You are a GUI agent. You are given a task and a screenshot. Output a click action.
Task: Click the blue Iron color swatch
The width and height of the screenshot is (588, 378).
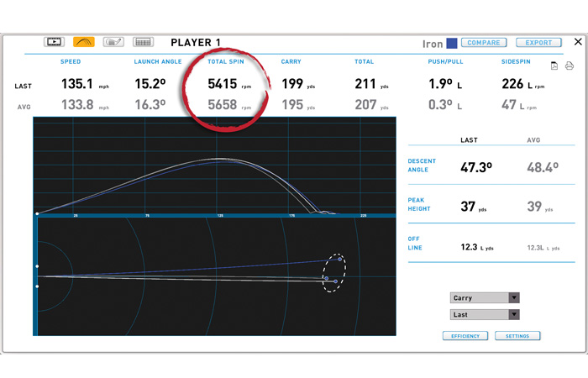452,43
